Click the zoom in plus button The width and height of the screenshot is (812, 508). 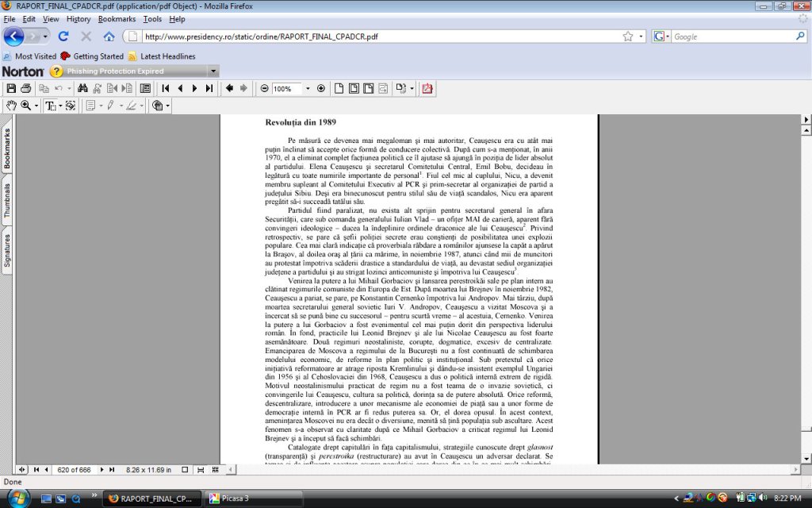pos(320,88)
